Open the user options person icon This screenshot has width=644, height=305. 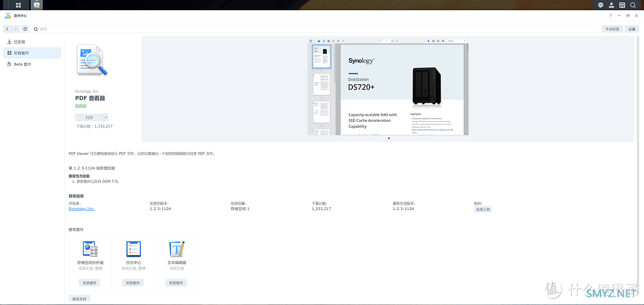[x=612, y=5]
